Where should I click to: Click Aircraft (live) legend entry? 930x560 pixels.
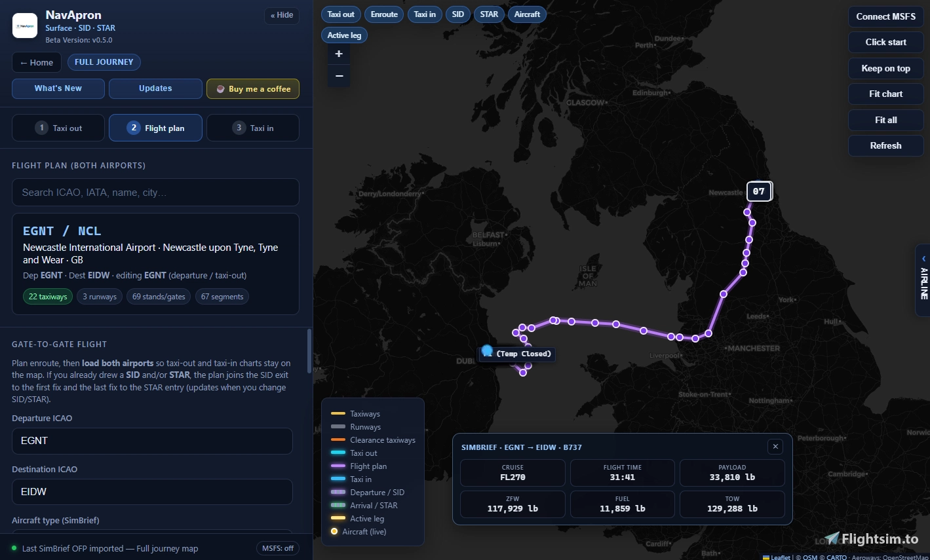point(358,531)
